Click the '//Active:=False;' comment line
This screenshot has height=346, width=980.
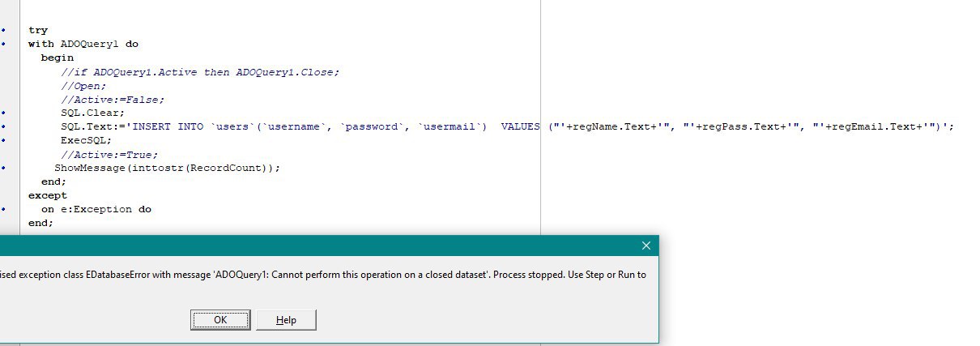[113, 99]
